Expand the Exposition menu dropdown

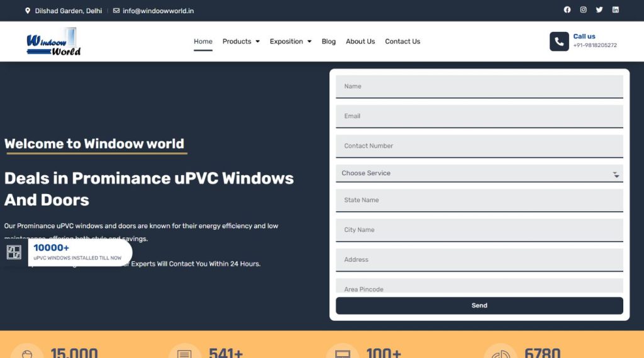click(291, 41)
